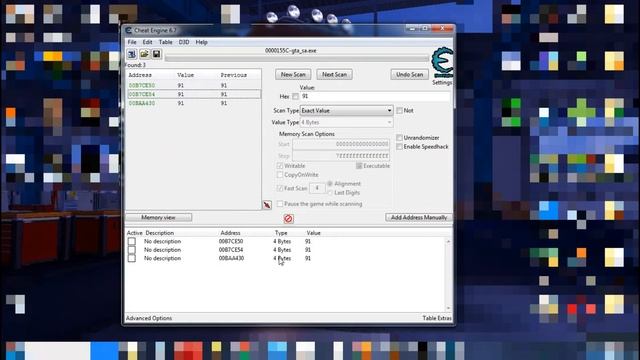Toggle the CopyOnWrite checkbox
640x360 pixels.
280,175
